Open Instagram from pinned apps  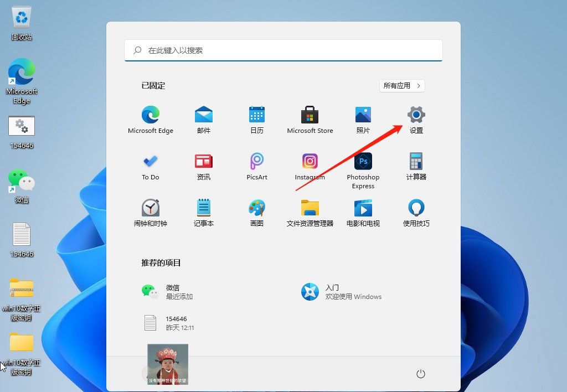pyautogui.click(x=310, y=166)
